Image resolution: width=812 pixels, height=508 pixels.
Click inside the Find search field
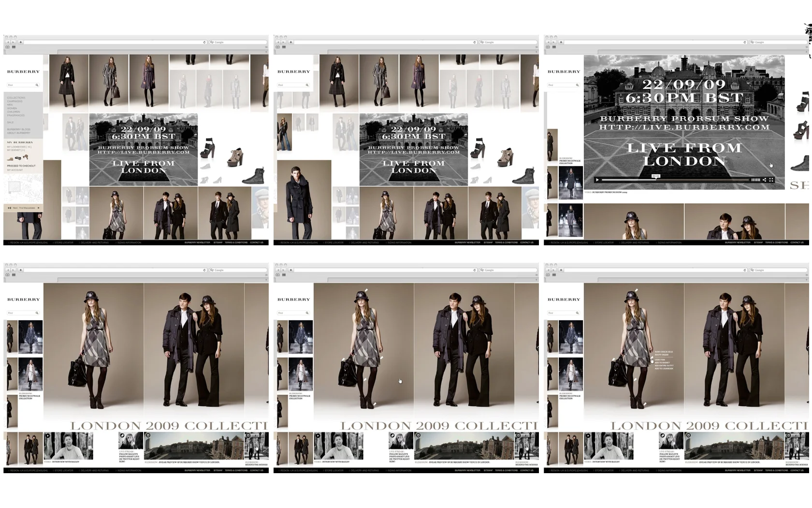point(19,85)
